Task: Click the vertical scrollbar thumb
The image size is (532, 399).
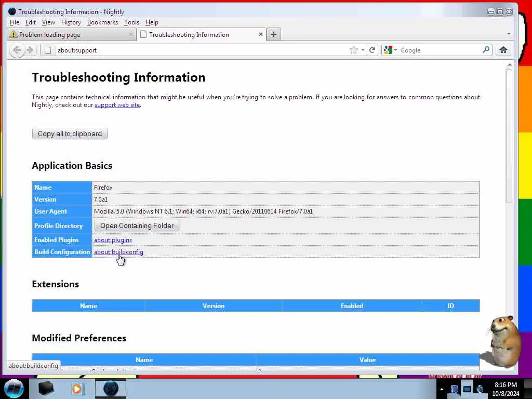Action: pos(509,136)
